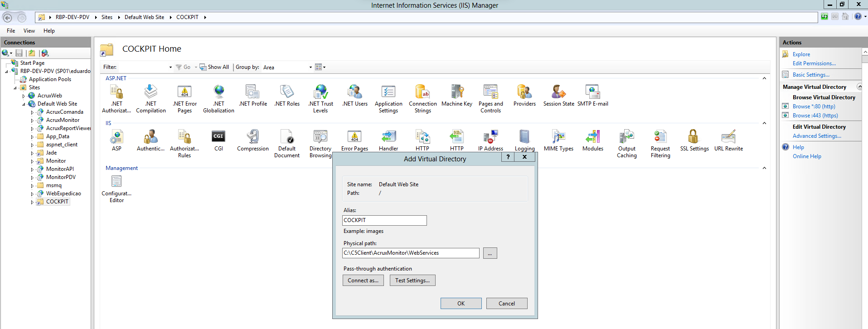
Task: Select Application Pools in the tree
Action: [50, 79]
